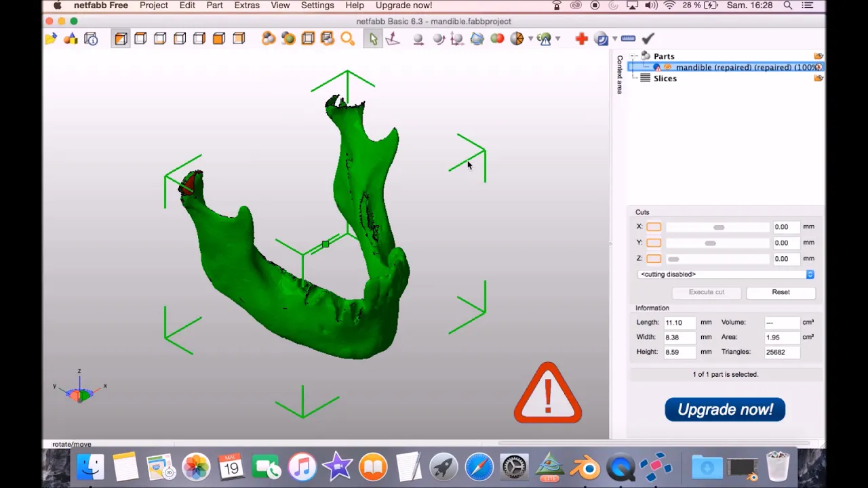The width and height of the screenshot is (868, 488).
Task: Click the X cut slider handle
Action: click(x=719, y=227)
